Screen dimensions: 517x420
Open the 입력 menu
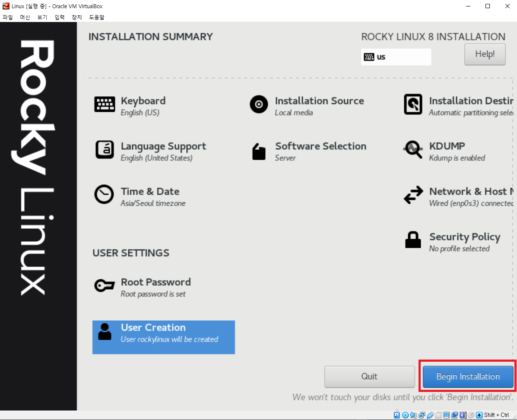coord(60,17)
